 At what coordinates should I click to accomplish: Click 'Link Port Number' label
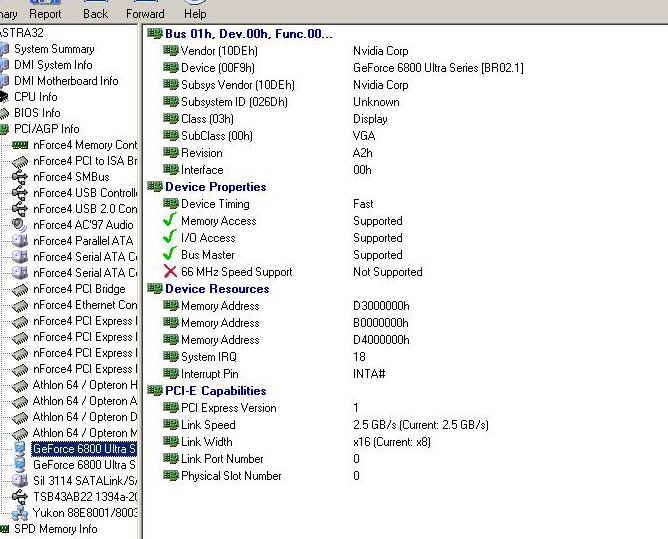222,459
